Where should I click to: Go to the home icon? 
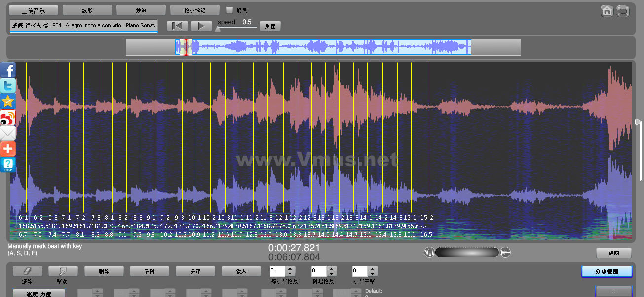click(x=606, y=11)
